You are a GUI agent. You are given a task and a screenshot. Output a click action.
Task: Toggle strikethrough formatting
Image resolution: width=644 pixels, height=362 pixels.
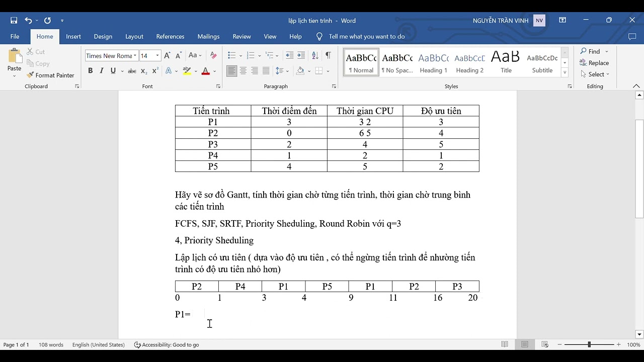click(x=132, y=71)
